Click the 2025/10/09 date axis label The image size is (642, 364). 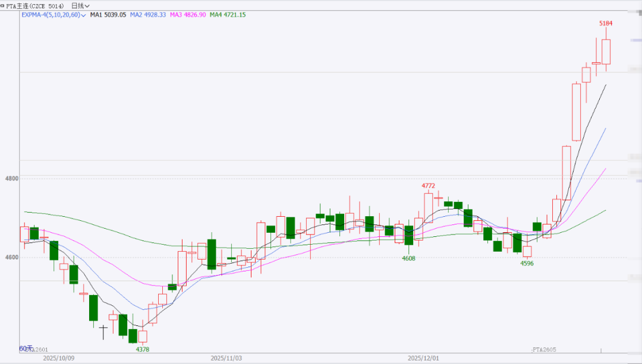pos(59,358)
